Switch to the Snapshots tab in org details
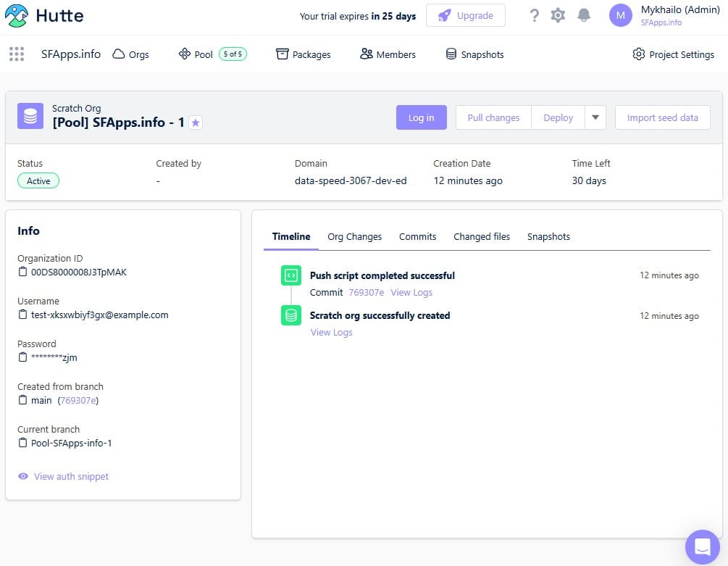The image size is (728, 566). pos(548,236)
